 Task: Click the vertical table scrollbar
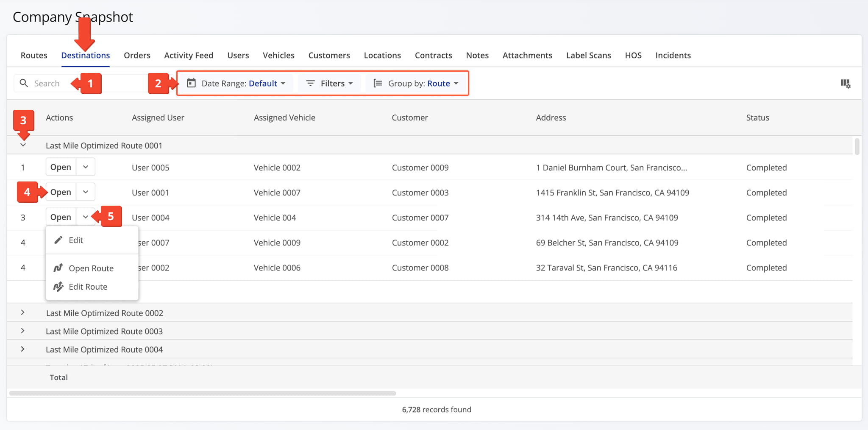click(x=857, y=147)
